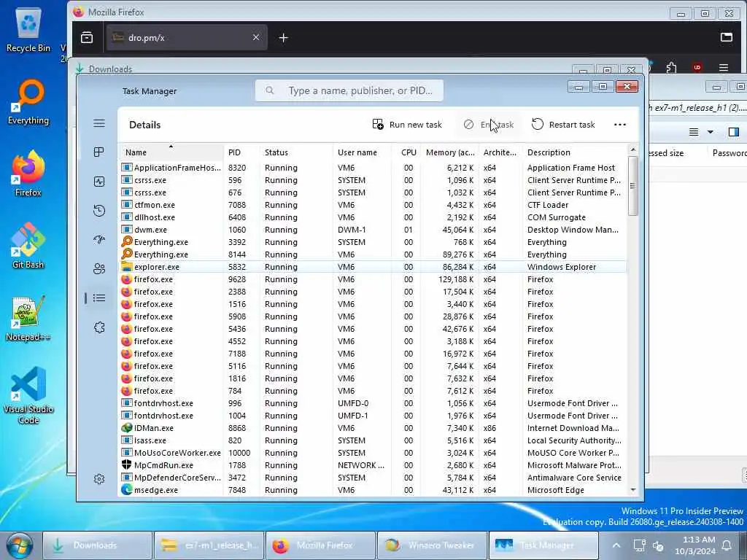Click Run new task button
Viewport: 747px width, 560px height.
click(407, 125)
